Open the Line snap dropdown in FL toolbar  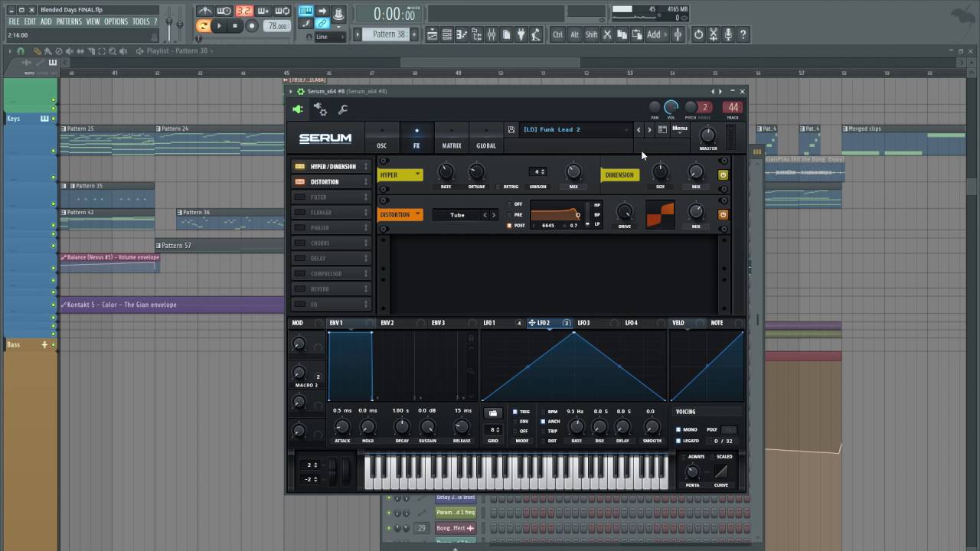pos(332,37)
